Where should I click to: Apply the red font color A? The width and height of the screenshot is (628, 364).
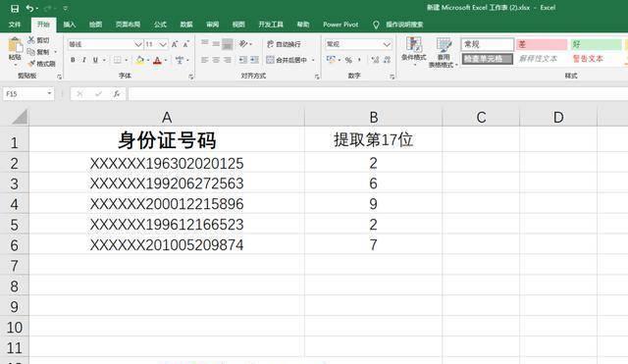[157, 60]
